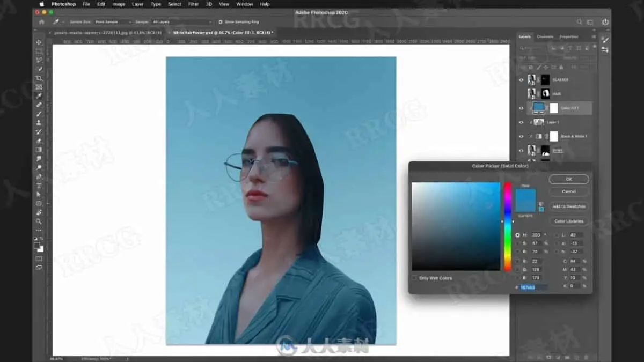Select the R red radio button
The image size is (644, 362).
[x=518, y=261]
